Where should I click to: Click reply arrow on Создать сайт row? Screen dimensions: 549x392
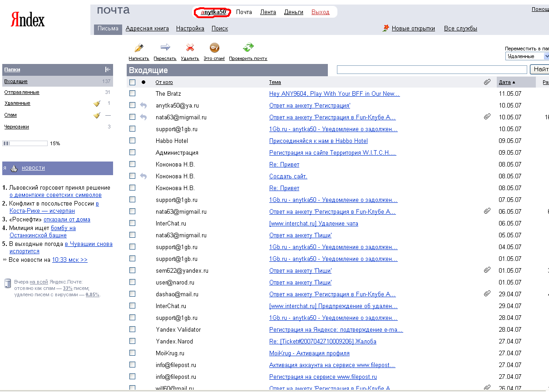143,176
